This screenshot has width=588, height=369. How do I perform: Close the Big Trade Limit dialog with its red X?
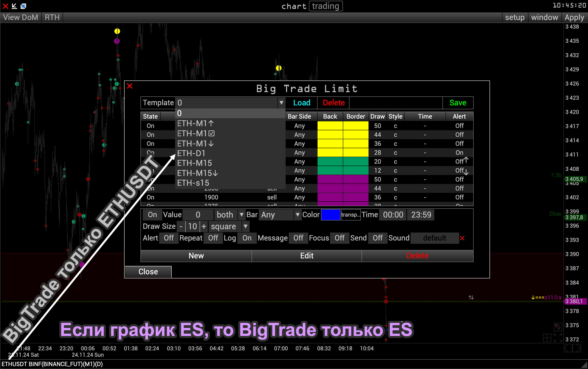[x=130, y=86]
